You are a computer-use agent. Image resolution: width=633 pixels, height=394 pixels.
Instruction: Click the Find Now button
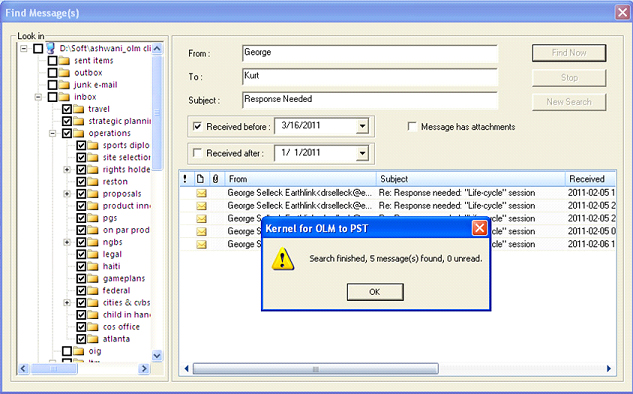click(x=569, y=53)
